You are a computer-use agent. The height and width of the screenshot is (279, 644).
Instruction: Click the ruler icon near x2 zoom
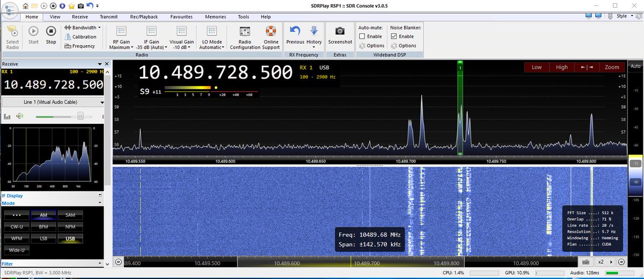pos(586,262)
